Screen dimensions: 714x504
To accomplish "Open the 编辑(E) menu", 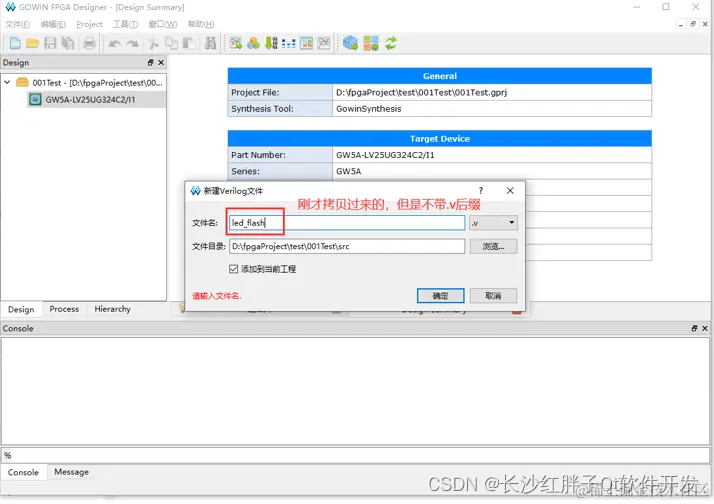I will click(x=53, y=24).
